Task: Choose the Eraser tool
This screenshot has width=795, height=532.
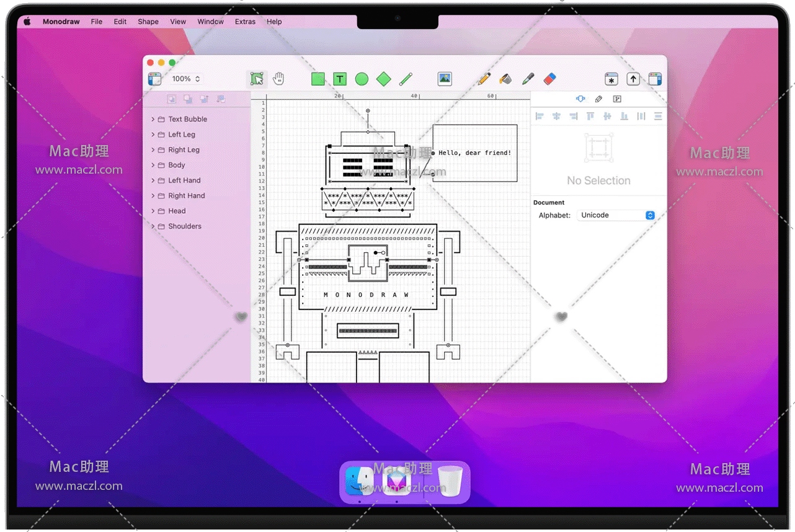Action: (x=549, y=79)
